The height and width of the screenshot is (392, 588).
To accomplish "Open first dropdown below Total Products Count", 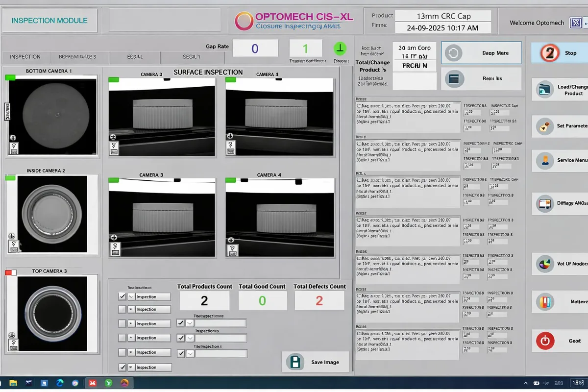I will 190,323.
